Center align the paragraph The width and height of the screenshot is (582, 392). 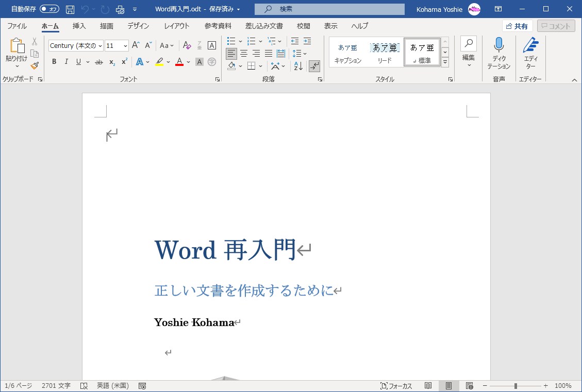pos(244,54)
